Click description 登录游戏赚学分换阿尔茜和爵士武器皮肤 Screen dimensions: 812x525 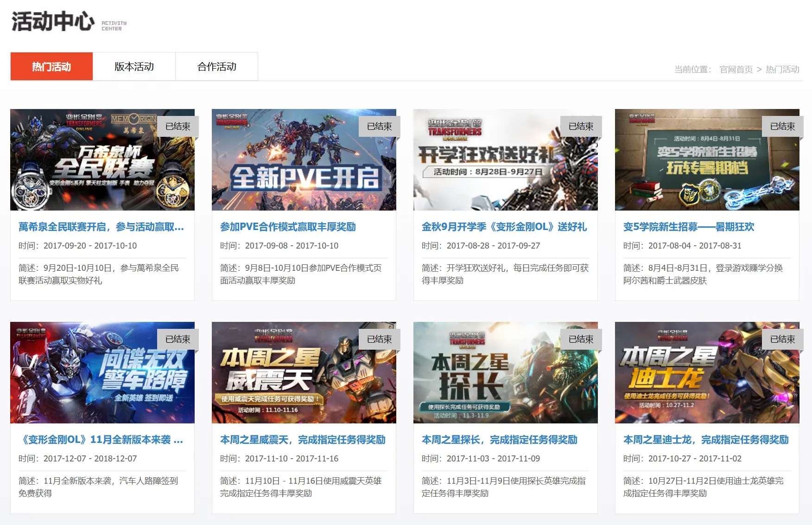coord(703,274)
